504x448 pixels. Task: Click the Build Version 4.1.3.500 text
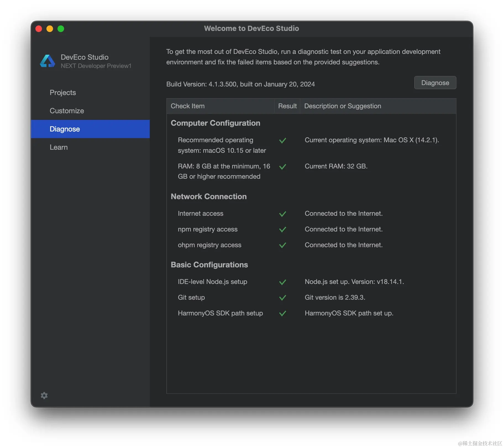coord(241,84)
